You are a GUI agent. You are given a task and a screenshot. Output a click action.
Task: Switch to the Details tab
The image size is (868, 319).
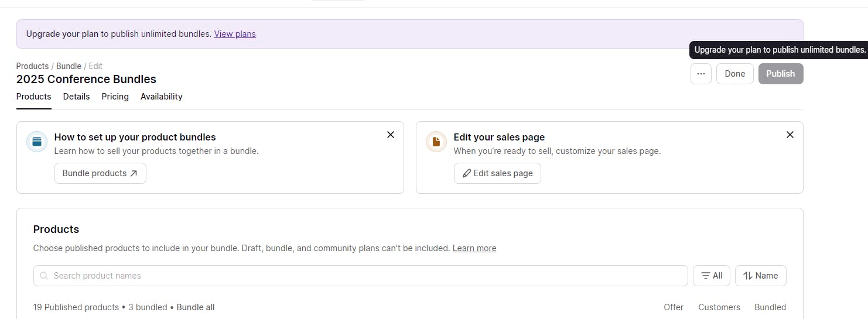[77, 97]
